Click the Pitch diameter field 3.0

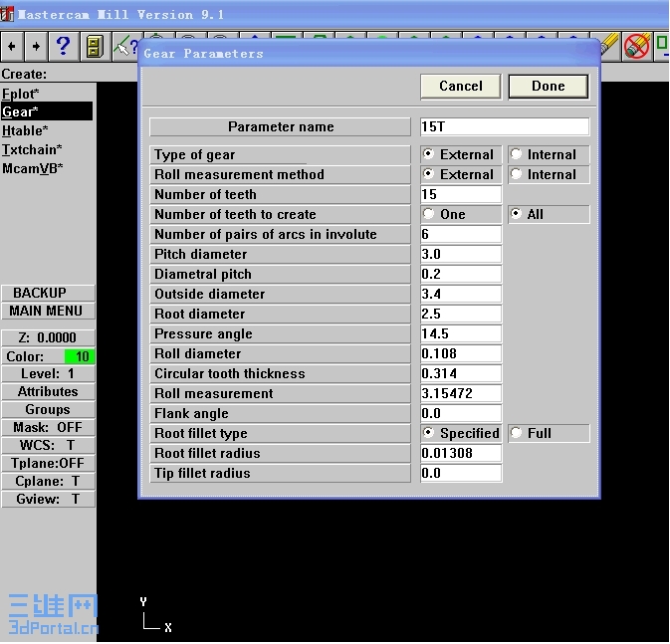coord(461,254)
